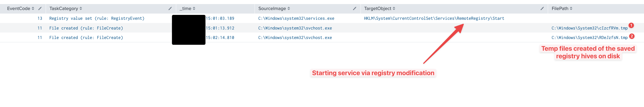Open the RDeJzfsN.tmp file path value
Image resolution: width=644 pixels, height=107 pixels.
(589, 38)
